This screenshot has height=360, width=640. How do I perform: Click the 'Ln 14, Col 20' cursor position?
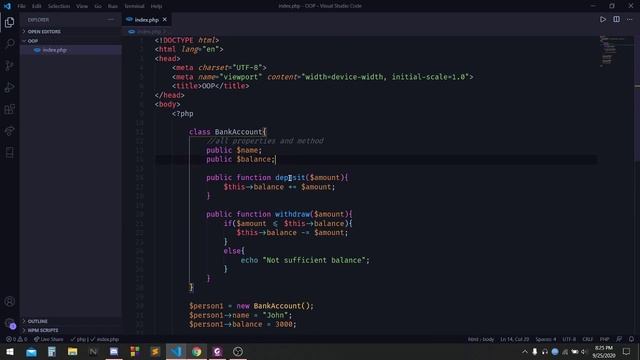pyautogui.click(x=515, y=339)
